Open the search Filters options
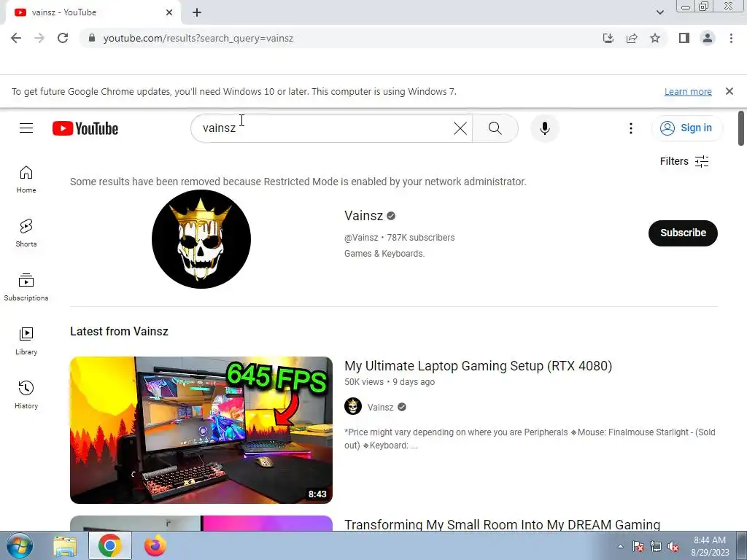 [684, 161]
